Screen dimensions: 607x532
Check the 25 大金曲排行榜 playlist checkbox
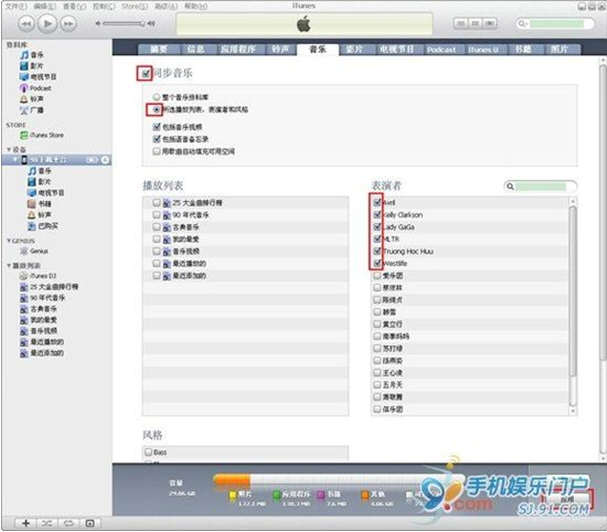156,203
